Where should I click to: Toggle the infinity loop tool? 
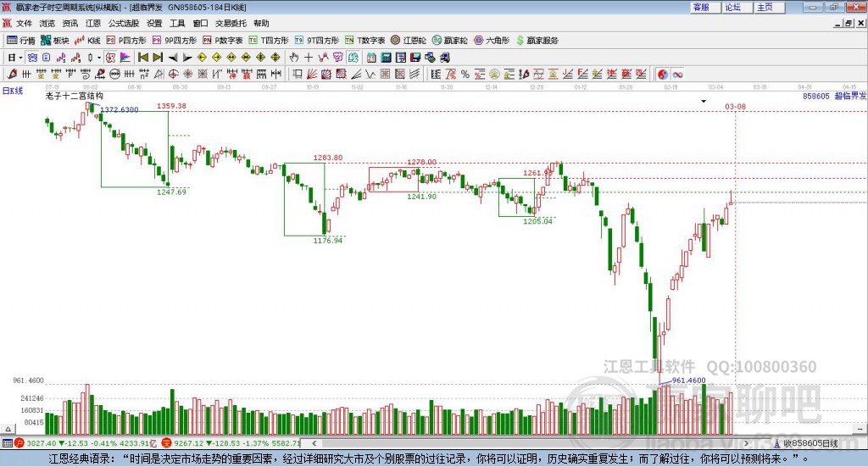point(677,74)
